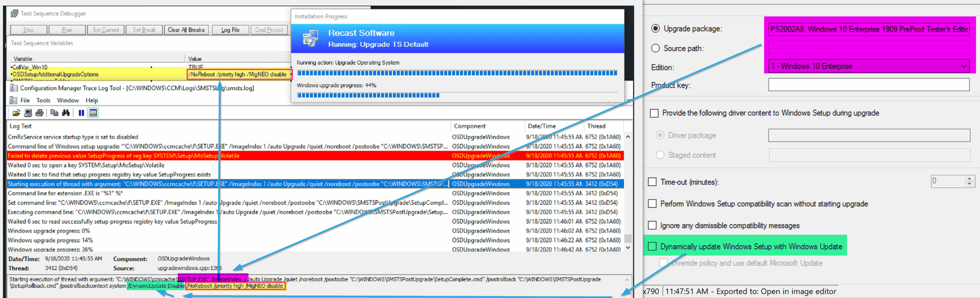Open Find with the binoculars icon
This screenshot has width=980, height=298.
[x=66, y=113]
